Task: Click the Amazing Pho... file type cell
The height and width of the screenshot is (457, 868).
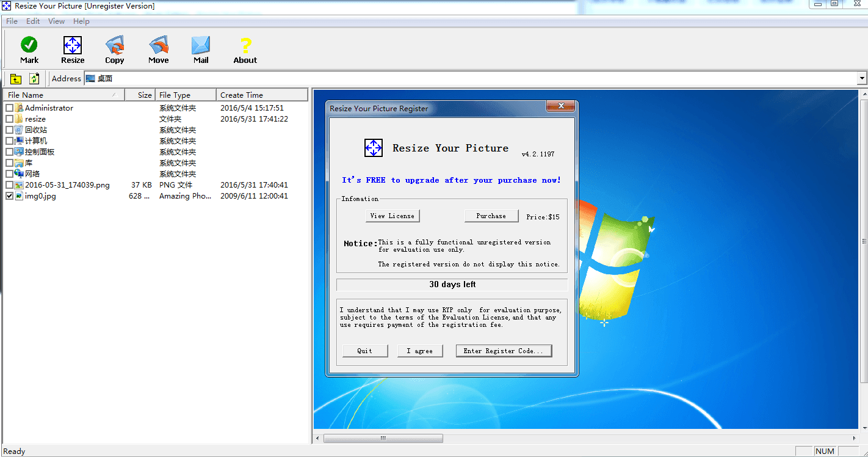Action: tap(185, 196)
